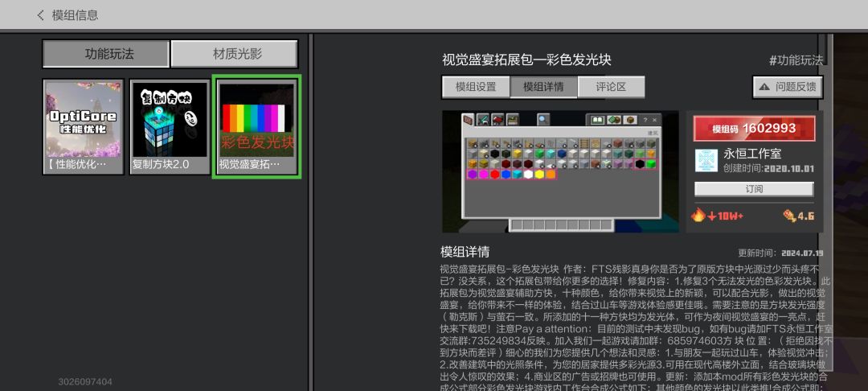
Task: Click the 永恒工作室 studio avatar icon
Action: pyautogui.click(x=706, y=160)
